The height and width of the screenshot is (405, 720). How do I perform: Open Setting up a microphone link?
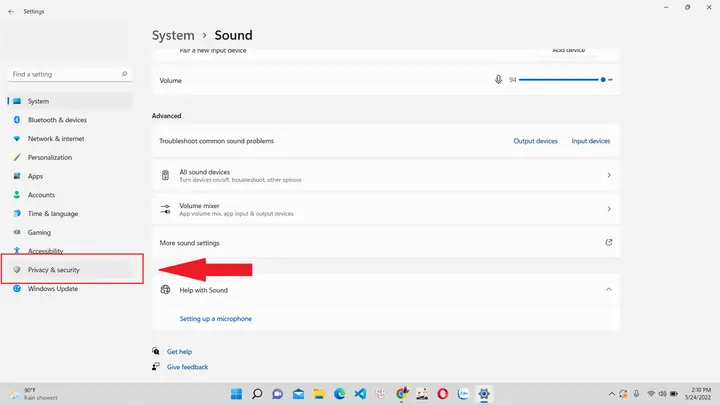tap(216, 319)
